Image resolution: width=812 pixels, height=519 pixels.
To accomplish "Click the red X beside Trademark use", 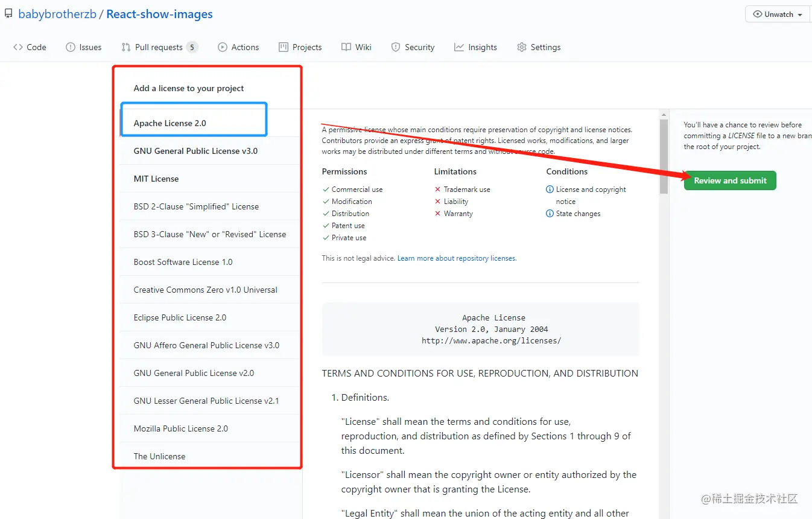I will [x=438, y=189].
